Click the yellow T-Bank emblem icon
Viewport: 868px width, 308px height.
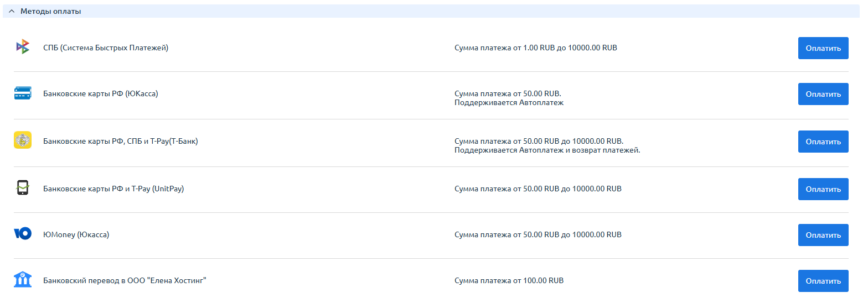pos(22,140)
